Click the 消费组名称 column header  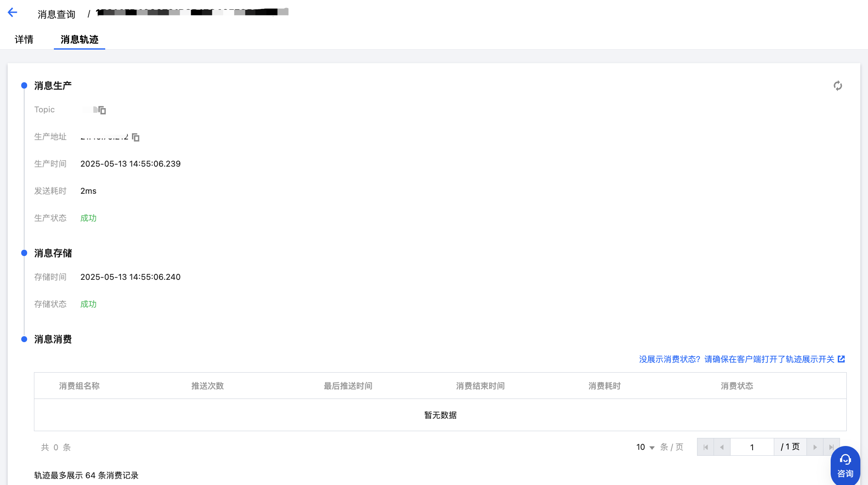[x=79, y=386]
